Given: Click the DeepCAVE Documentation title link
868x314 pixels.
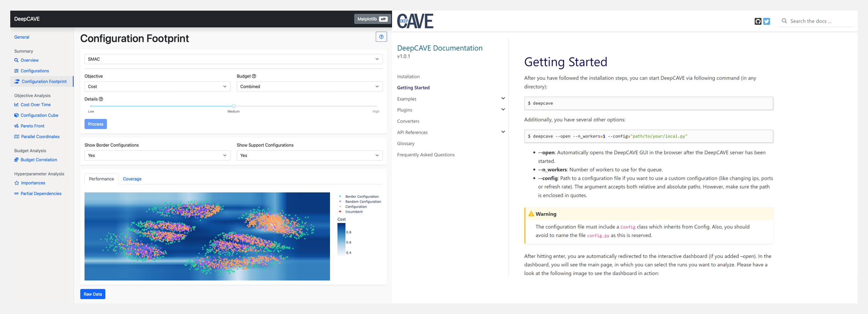Looking at the screenshot, I should pos(439,48).
